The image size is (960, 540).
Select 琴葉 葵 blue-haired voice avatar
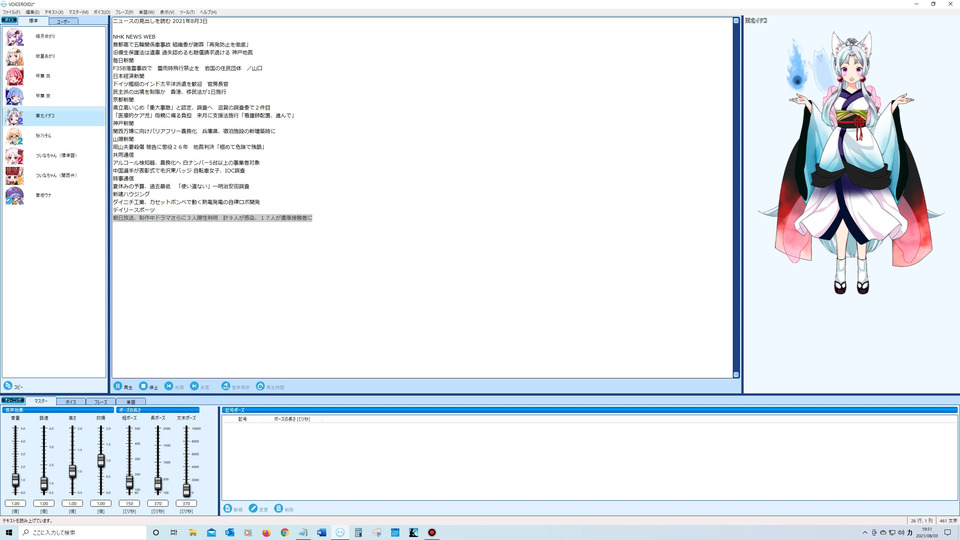click(x=14, y=96)
